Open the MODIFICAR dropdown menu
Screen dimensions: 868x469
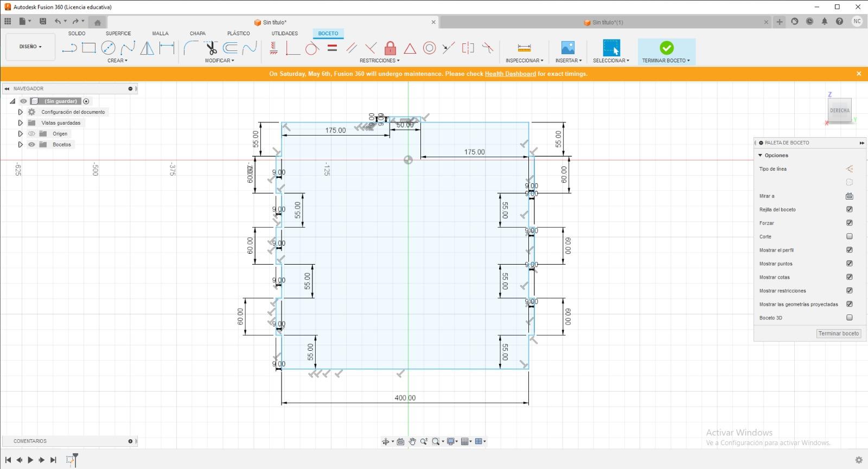pos(220,61)
